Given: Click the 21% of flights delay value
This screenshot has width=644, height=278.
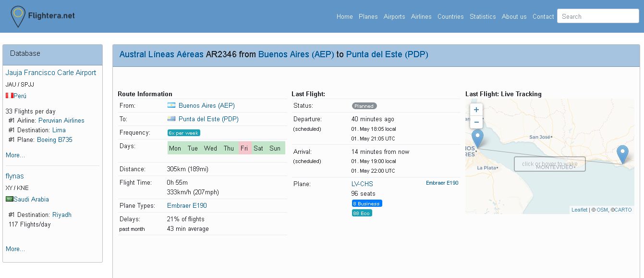Looking at the screenshot, I should (186, 219).
